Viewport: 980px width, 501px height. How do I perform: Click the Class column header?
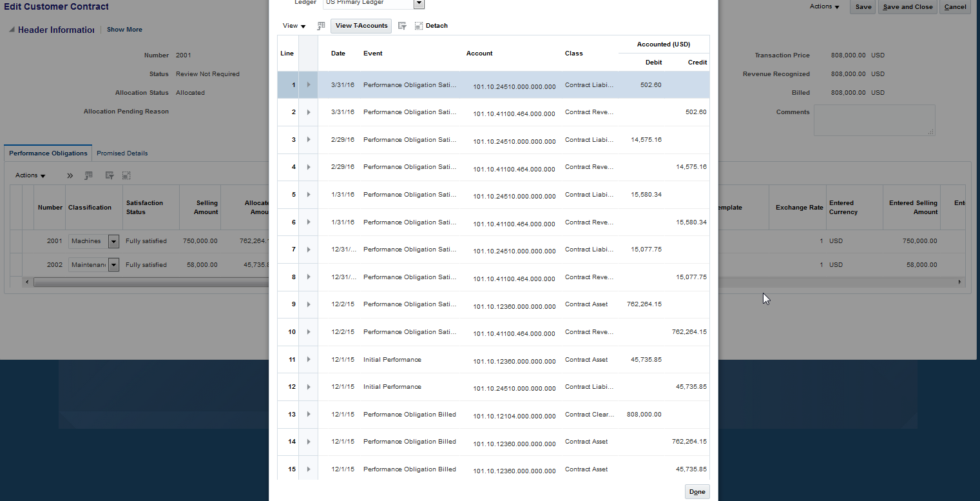click(x=574, y=54)
